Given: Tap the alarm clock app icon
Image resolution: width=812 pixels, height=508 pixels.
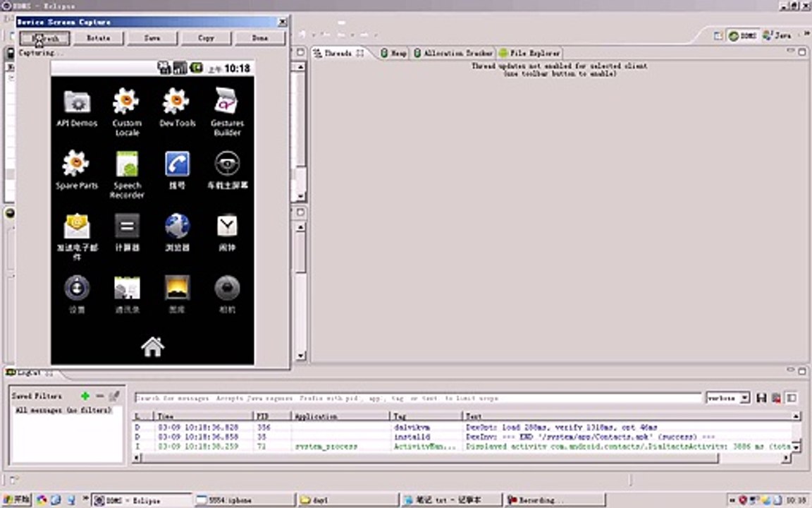Looking at the screenshot, I should click(x=228, y=226).
